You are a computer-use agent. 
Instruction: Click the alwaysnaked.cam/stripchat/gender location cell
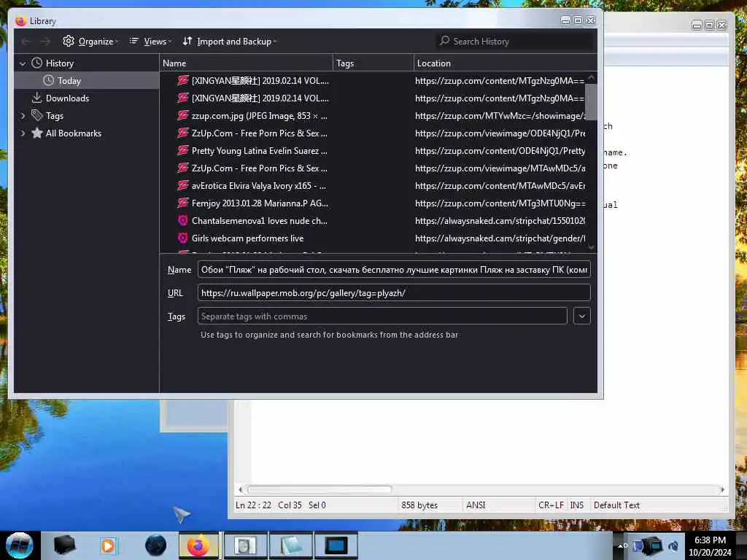(500, 238)
